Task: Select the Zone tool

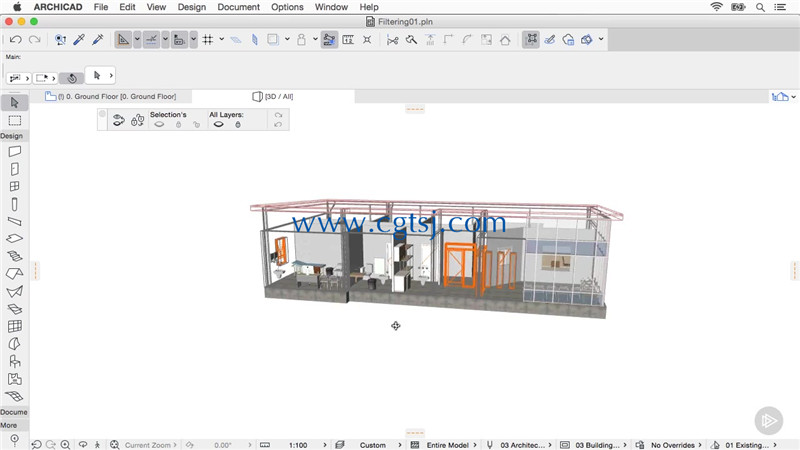Action: click(x=14, y=379)
